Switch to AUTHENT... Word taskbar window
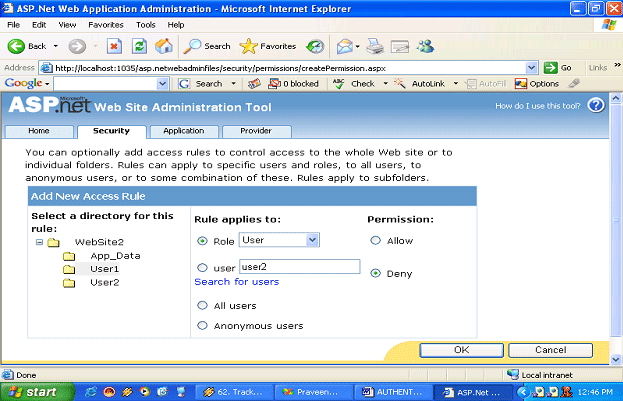This screenshot has height=401, width=623. (x=393, y=392)
